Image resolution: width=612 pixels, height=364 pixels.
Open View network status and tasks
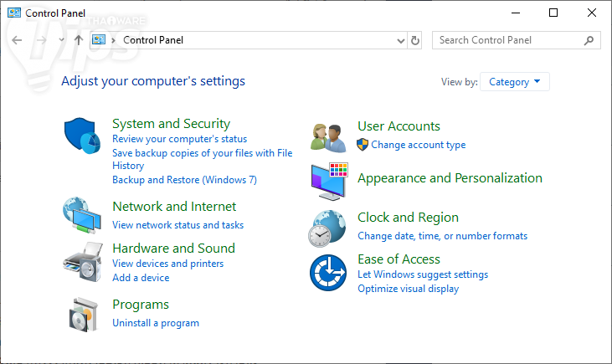click(x=177, y=225)
